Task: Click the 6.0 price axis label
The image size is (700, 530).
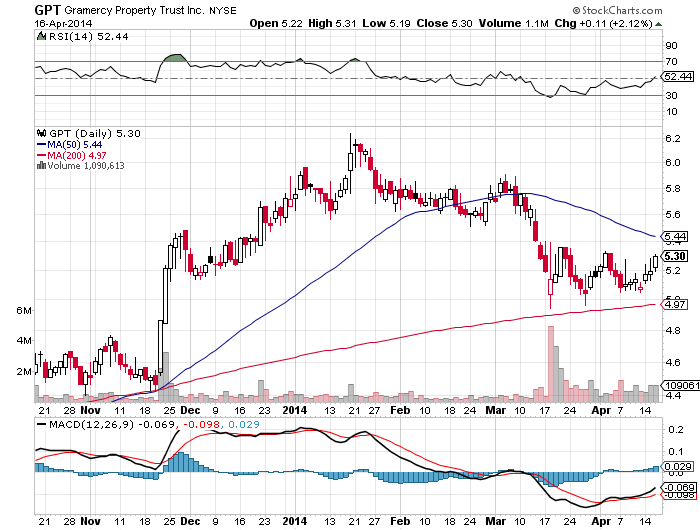Action: coord(673,163)
